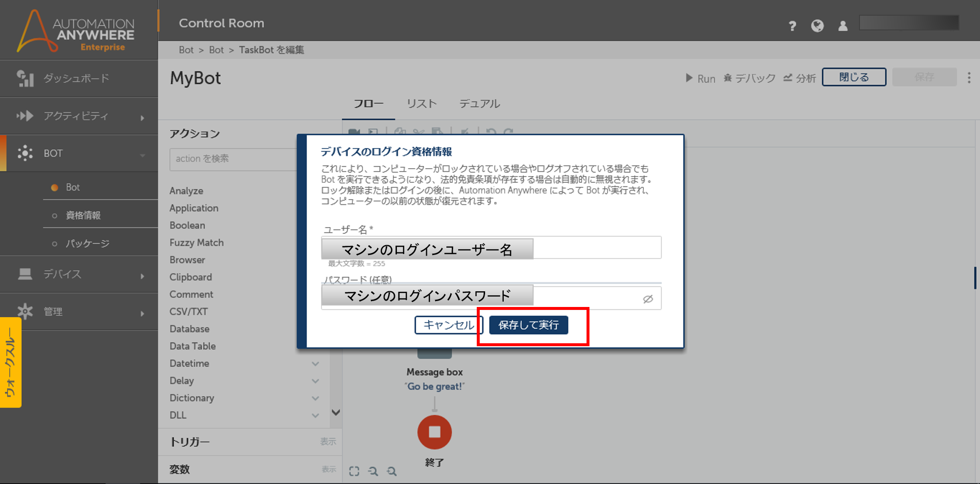Screen dimensions: 980x484
Task: Expand the DLL action group
Action: (316, 415)
